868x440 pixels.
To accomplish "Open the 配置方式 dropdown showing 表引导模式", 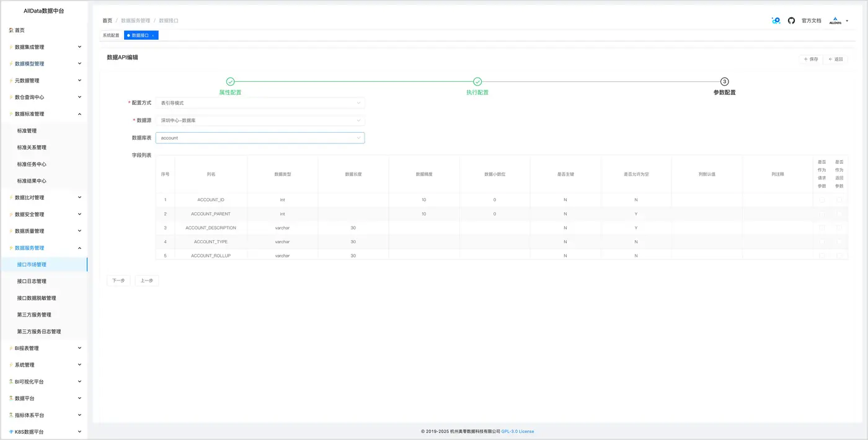I will pos(260,103).
